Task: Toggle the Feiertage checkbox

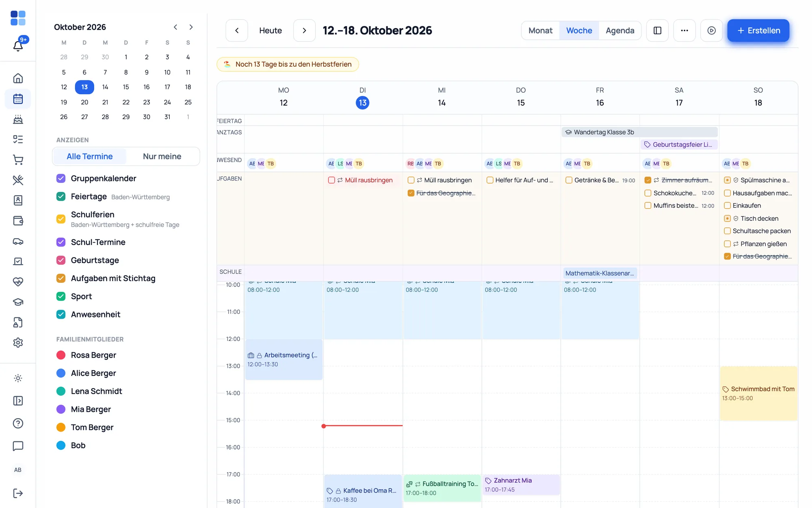Action: 61,197
